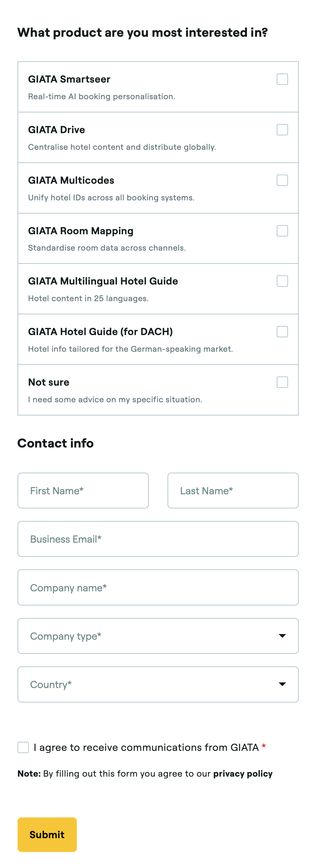Expand the Country dropdown
This screenshot has height=868, width=315.
click(x=157, y=684)
